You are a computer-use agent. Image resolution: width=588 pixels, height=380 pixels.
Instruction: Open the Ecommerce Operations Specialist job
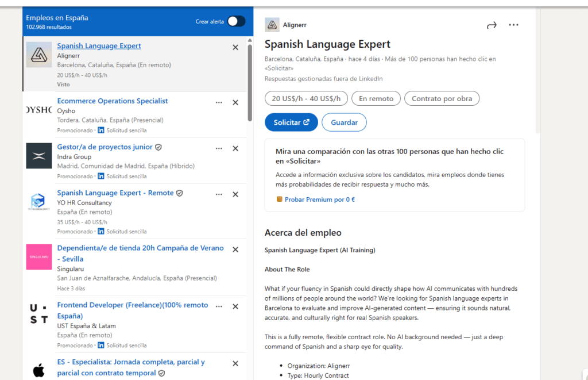[x=113, y=101]
